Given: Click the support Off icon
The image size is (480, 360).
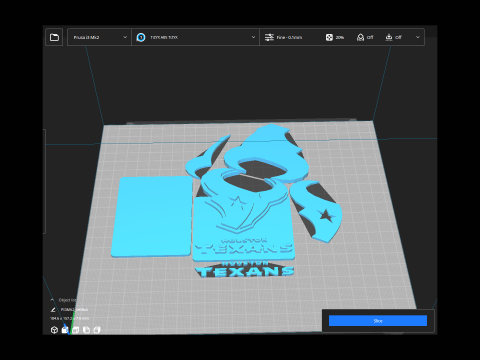Looking at the screenshot, I should click(360, 37).
